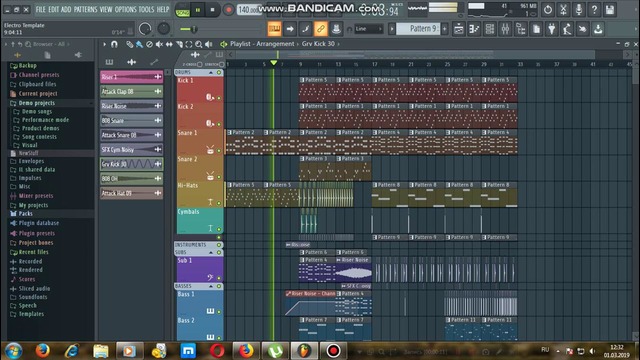The image size is (640, 360).
Task: Expand the Packs folder in browser
Action: [x=25, y=213]
